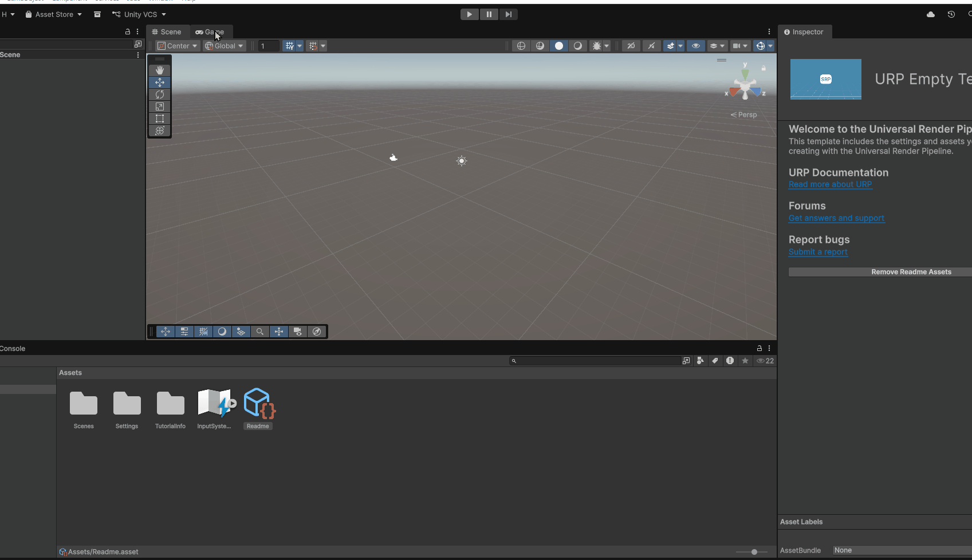Viewport: 972px width, 560px height.
Task: Adjust the asset icon size slider
Action: [x=754, y=552]
